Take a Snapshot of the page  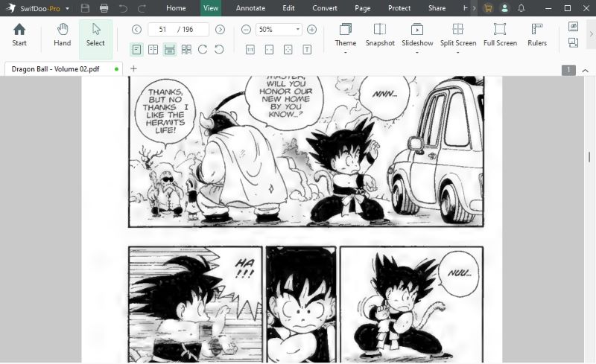point(380,35)
